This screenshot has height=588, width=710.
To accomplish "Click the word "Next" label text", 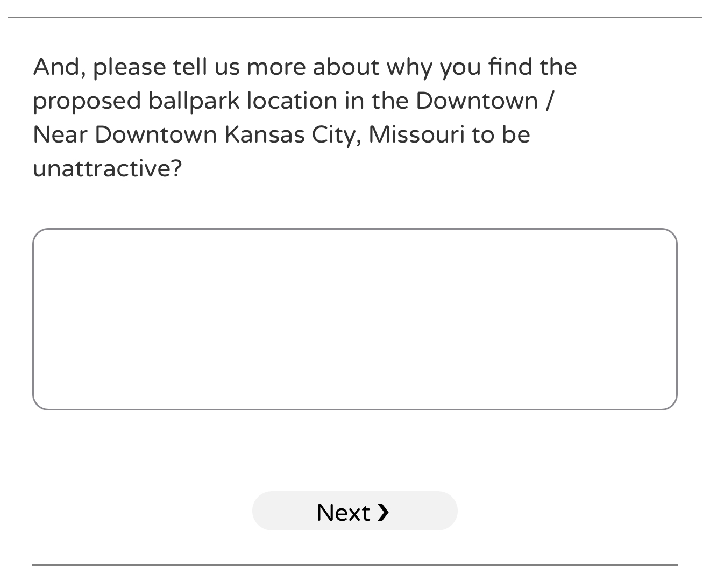I will click(x=343, y=513).
